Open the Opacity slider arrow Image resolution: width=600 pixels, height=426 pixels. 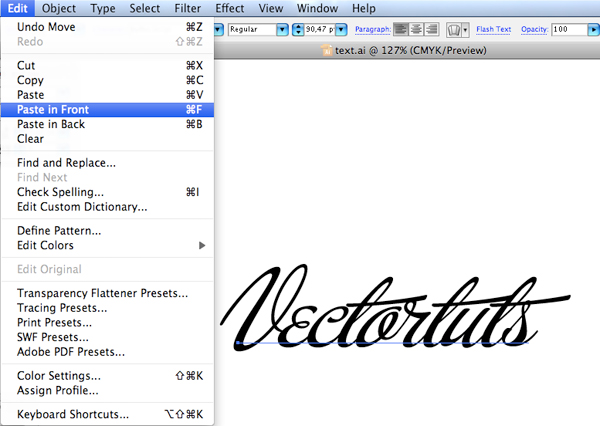click(x=593, y=29)
